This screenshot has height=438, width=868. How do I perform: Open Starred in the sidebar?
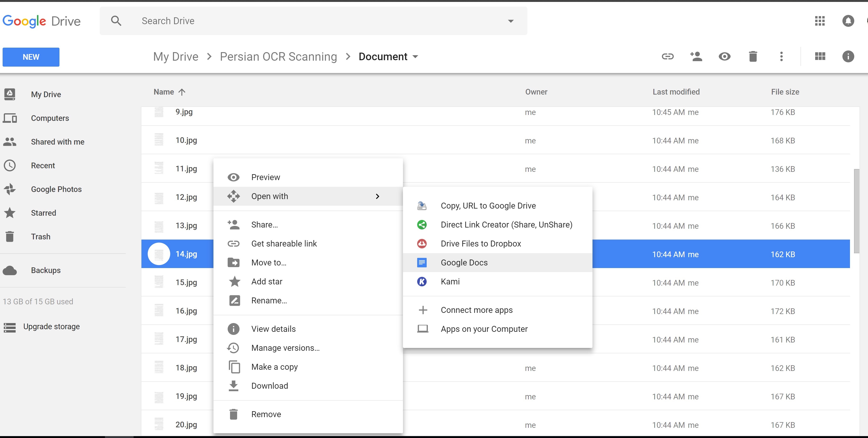tap(43, 213)
